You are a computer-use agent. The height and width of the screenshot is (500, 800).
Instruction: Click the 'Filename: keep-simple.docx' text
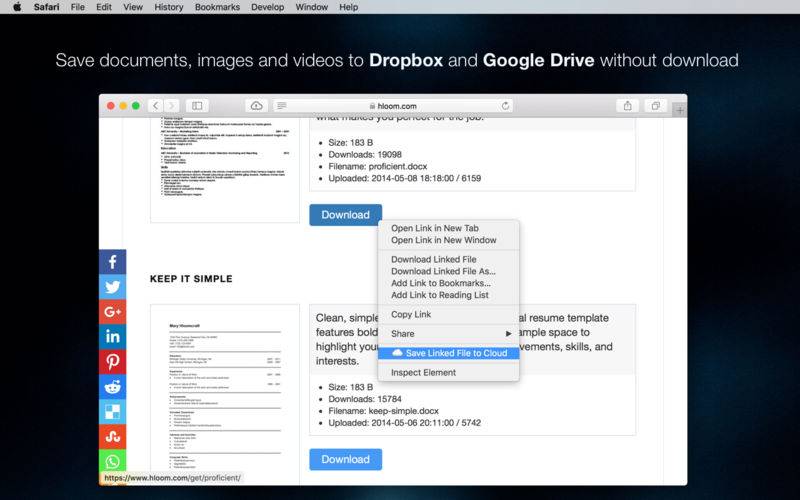(x=383, y=411)
